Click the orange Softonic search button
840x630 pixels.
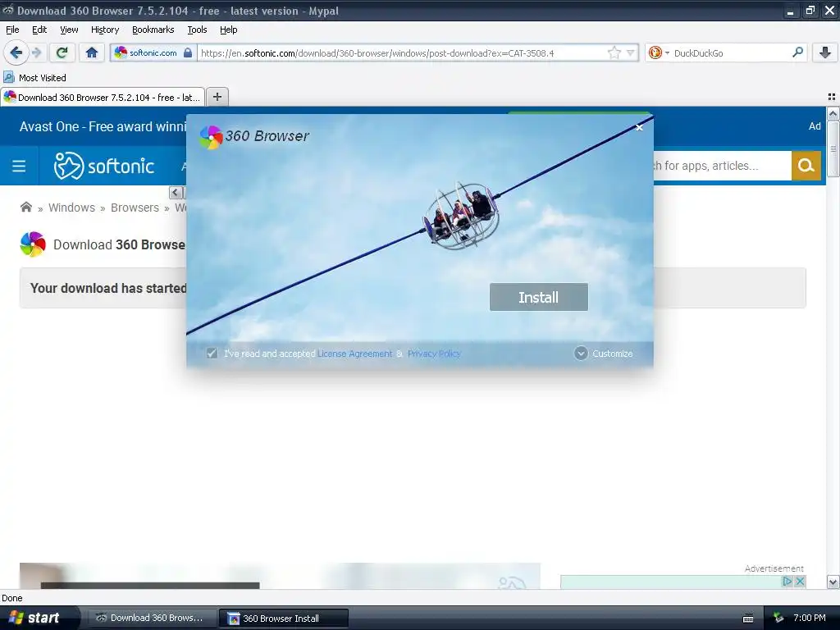click(806, 166)
